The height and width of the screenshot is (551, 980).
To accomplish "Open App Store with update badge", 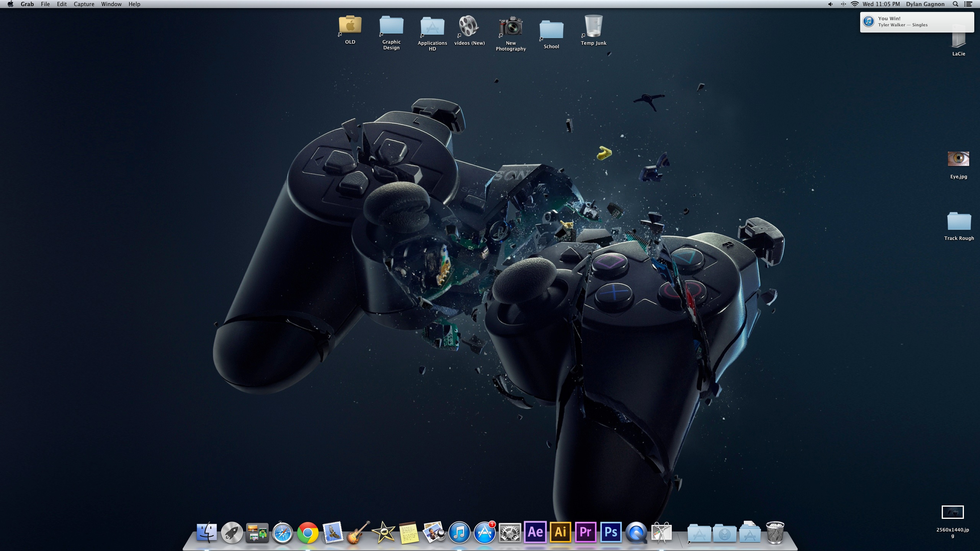I will tap(485, 532).
